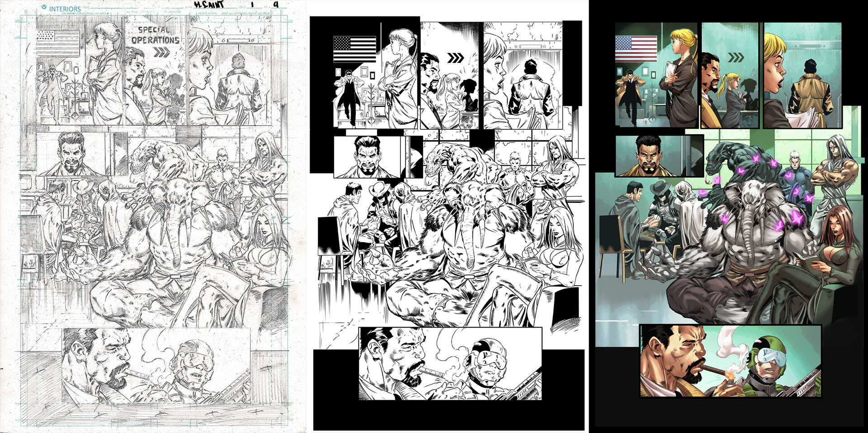Select the 'SPECIAL OPERATIONS' title text
Viewport: 868px width, 433px height.
coord(155,37)
